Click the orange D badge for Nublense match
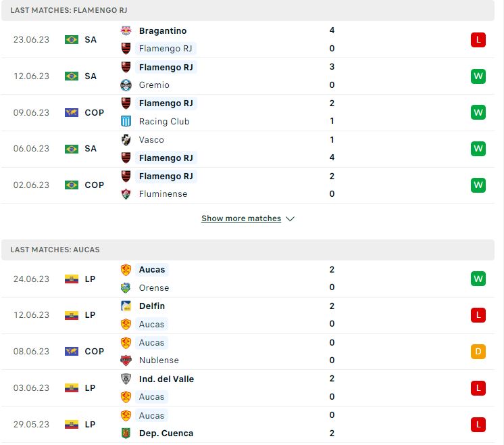 tap(478, 352)
